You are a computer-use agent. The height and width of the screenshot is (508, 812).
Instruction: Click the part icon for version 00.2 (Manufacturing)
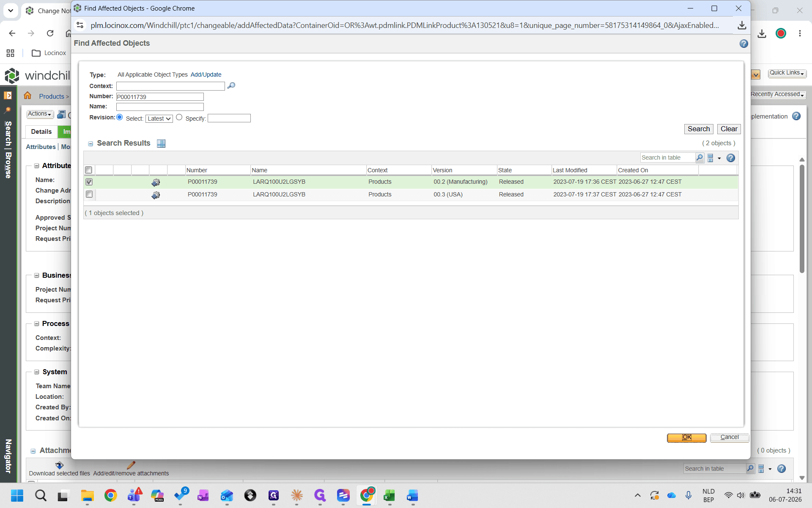(x=156, y=182)
